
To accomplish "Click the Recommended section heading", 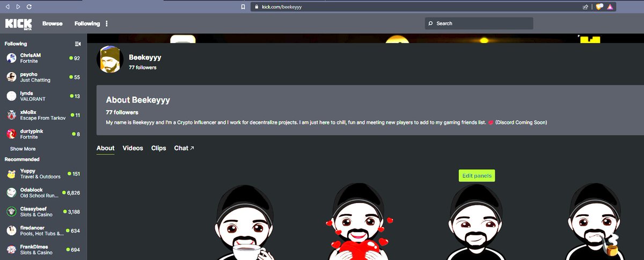I will tap(22, 159).
